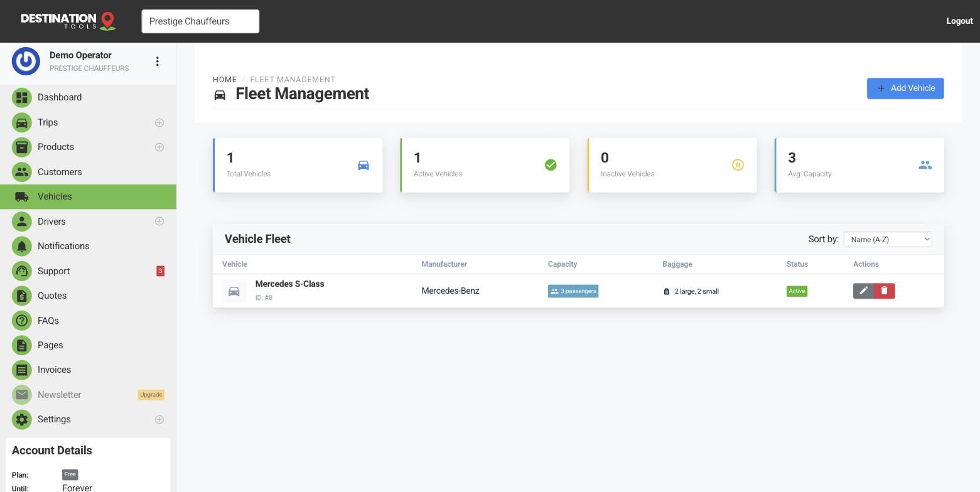980x492 pixels.
Task: Click the people icon in Avg. Capacity card
Action: click(x=925, y=165)
